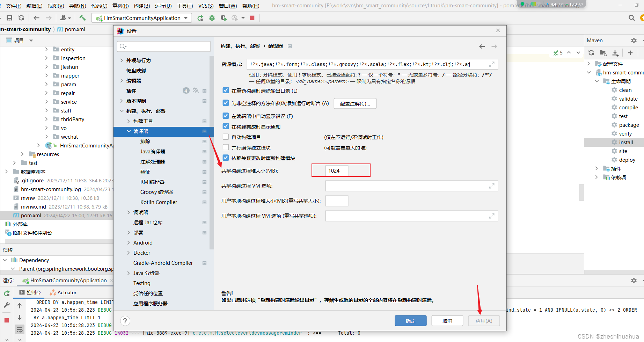644x342 pixels.
Task: Click the 配置注解(C)... button
Action: 355,103
